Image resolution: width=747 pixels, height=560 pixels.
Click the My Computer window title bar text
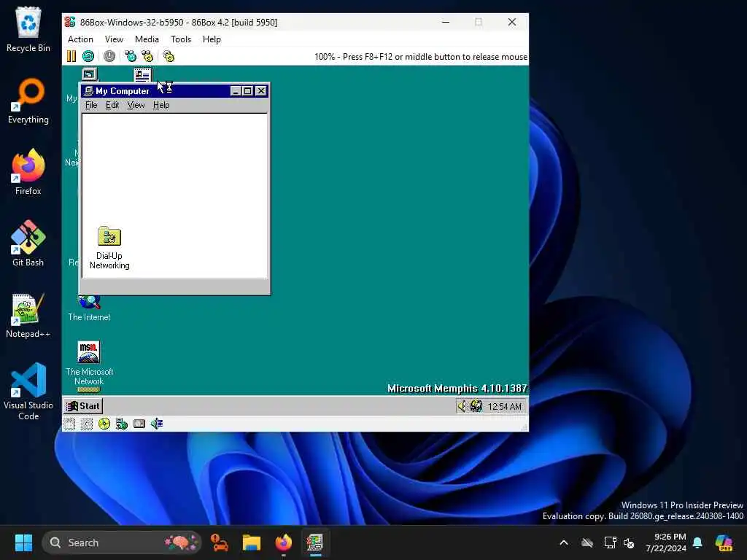coord(122,90)
